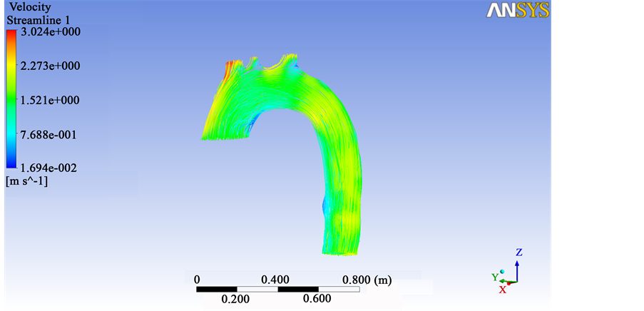Click the 0.400 mark on scale ruler
The image size is (644, 311).
[275, 280]
